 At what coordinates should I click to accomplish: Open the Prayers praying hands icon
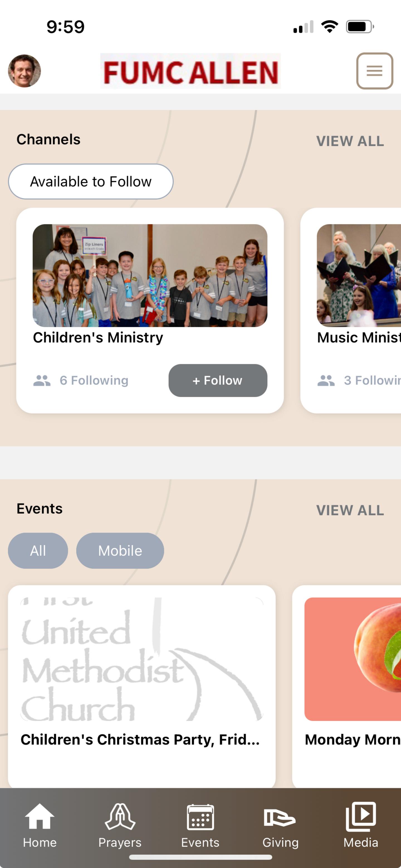point(120,817)
